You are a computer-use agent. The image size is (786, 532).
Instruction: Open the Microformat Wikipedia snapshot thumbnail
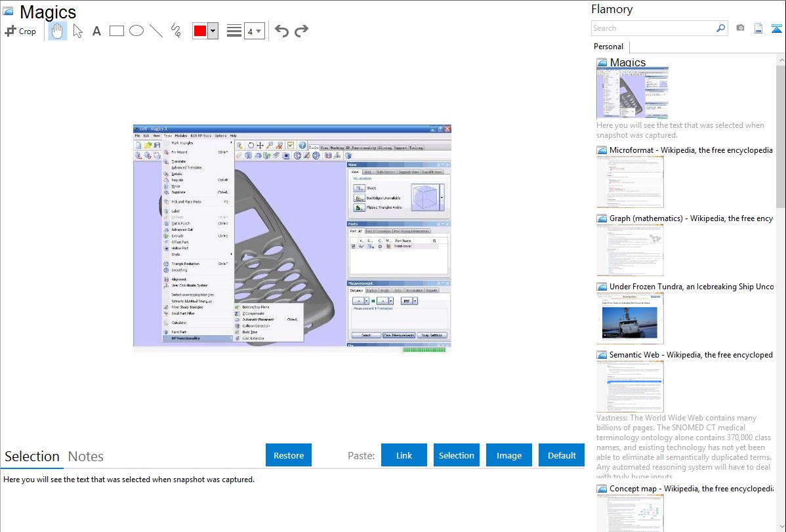pos(630,182)
